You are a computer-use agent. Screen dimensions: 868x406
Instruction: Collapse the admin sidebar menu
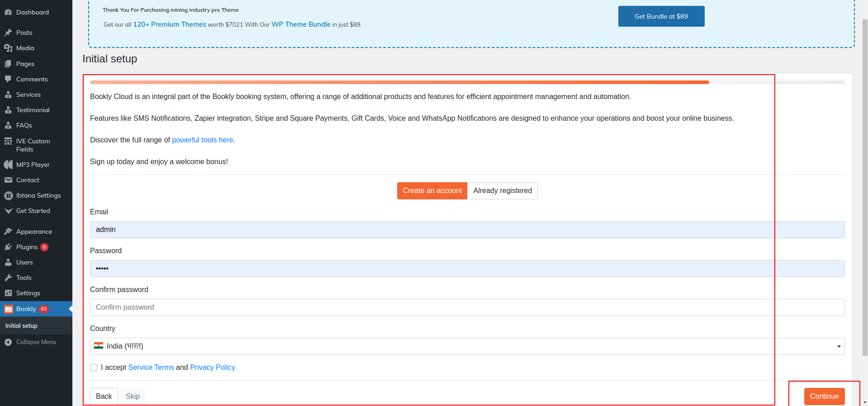(x=31, y=342)
